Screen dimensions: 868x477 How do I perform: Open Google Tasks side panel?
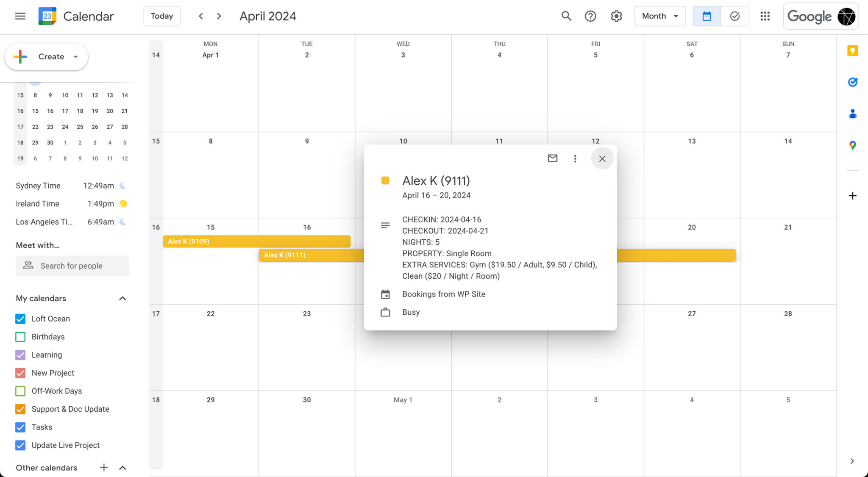852,82
